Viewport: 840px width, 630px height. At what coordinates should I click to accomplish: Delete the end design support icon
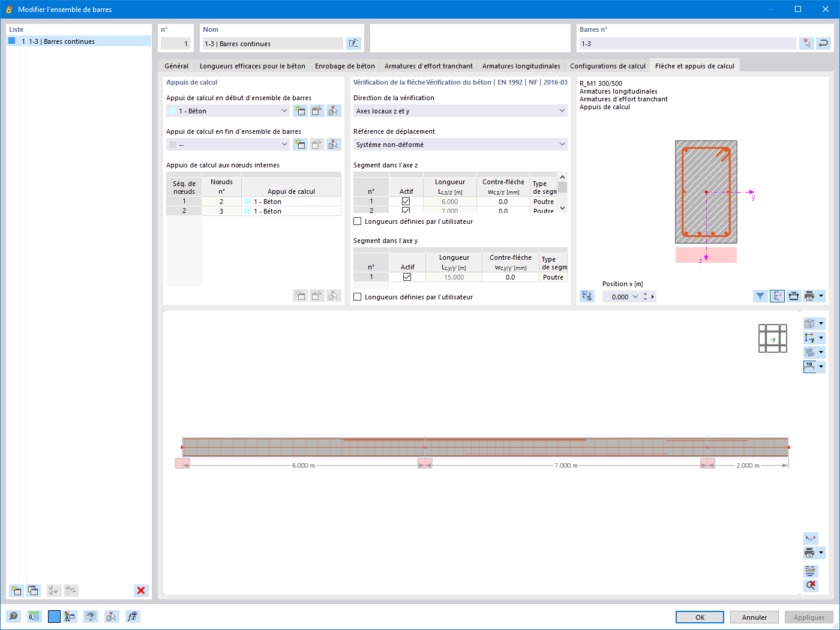334,145
